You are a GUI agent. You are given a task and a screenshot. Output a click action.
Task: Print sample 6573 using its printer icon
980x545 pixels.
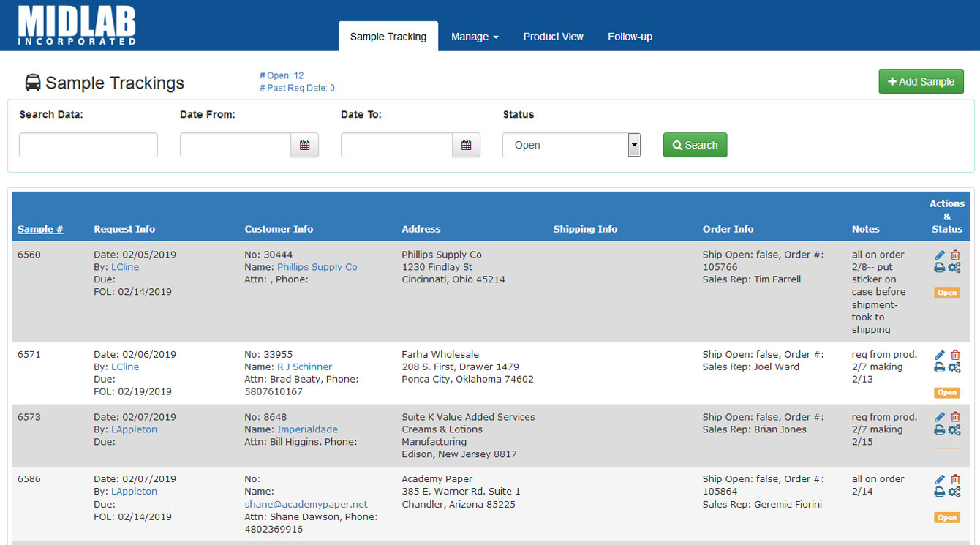[x=940, y=430]
